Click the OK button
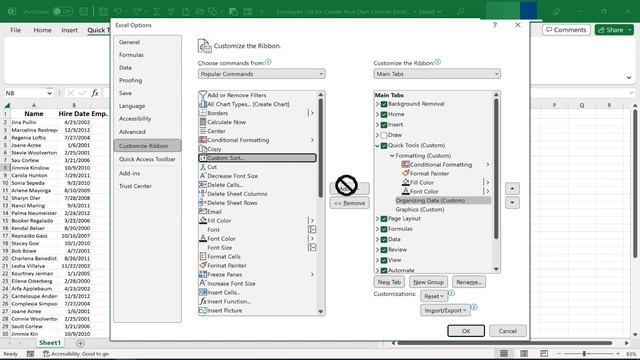Viewport: 640px width, 360px height. (466, 331)
